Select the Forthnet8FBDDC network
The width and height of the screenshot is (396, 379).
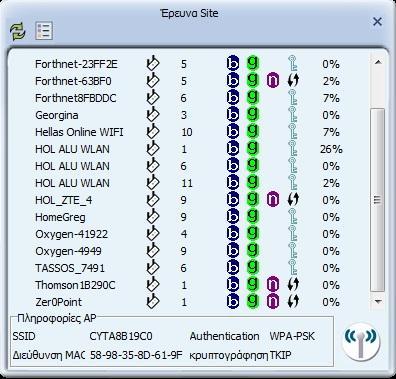tap(76, 98)
